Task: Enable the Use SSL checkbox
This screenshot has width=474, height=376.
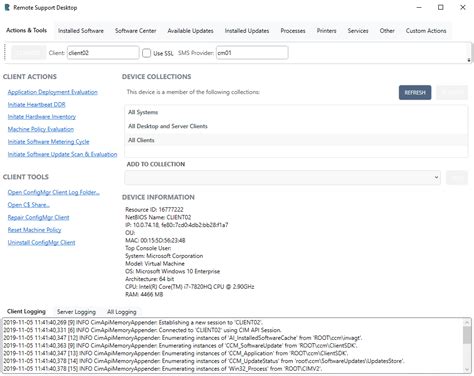Action: [146, 53]
